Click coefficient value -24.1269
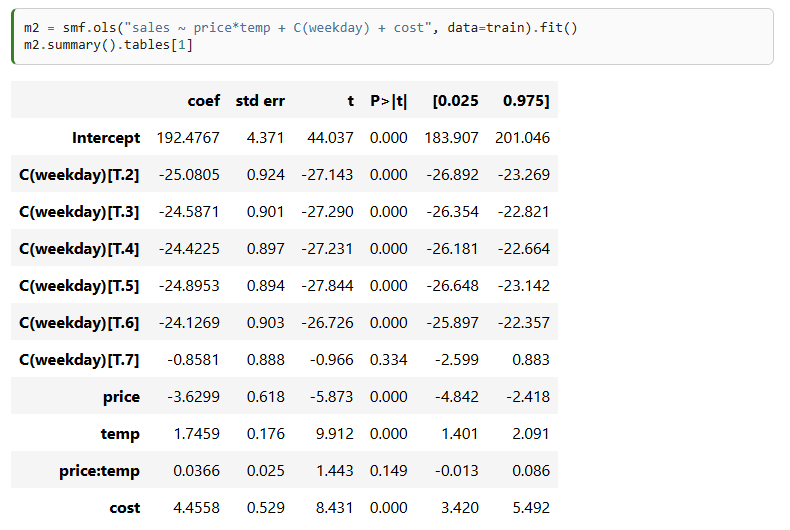This screenshot has width=790, height=530. click(189, 322)
